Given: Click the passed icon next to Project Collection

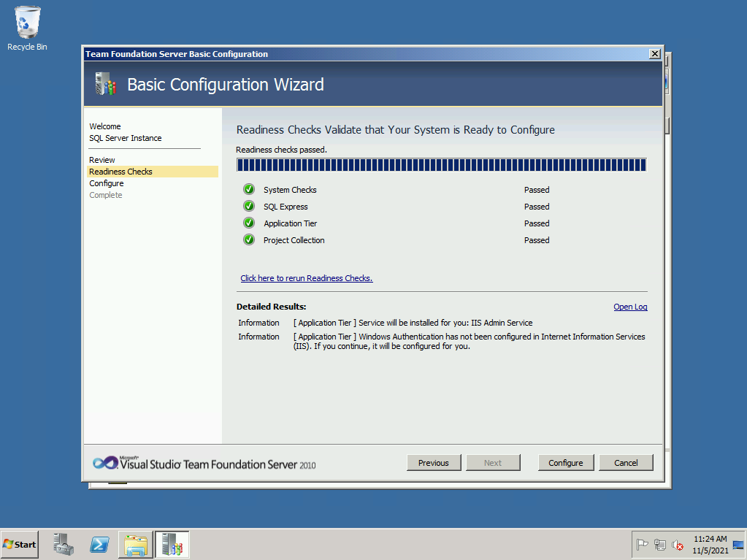Looking at the screenshot, I should pos(249,240).
